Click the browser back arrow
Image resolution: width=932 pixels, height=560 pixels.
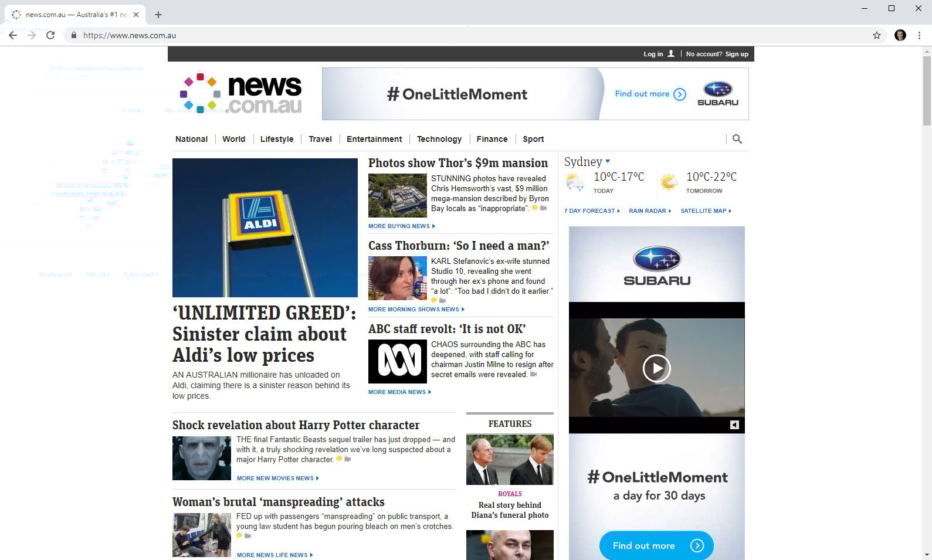(13, 35)
